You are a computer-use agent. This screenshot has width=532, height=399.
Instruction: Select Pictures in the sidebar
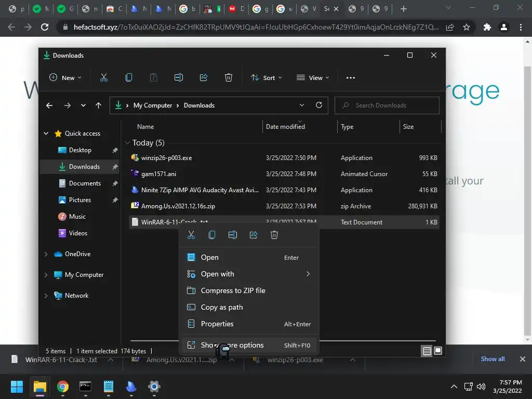tap(79, 200)
